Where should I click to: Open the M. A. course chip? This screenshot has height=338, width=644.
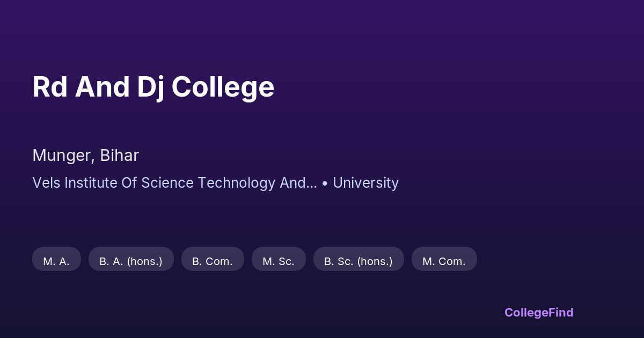pos(56,261)
